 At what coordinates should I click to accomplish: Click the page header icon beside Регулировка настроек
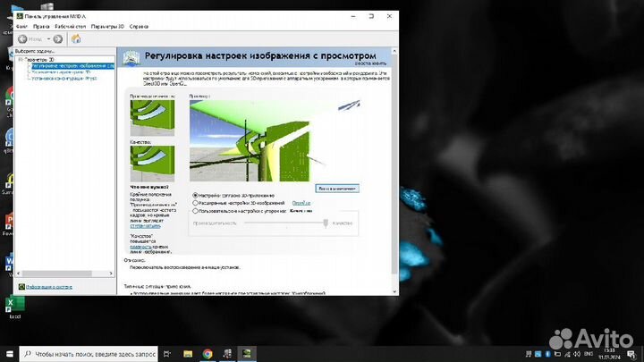pyautogui.click(x=131, y=58)
